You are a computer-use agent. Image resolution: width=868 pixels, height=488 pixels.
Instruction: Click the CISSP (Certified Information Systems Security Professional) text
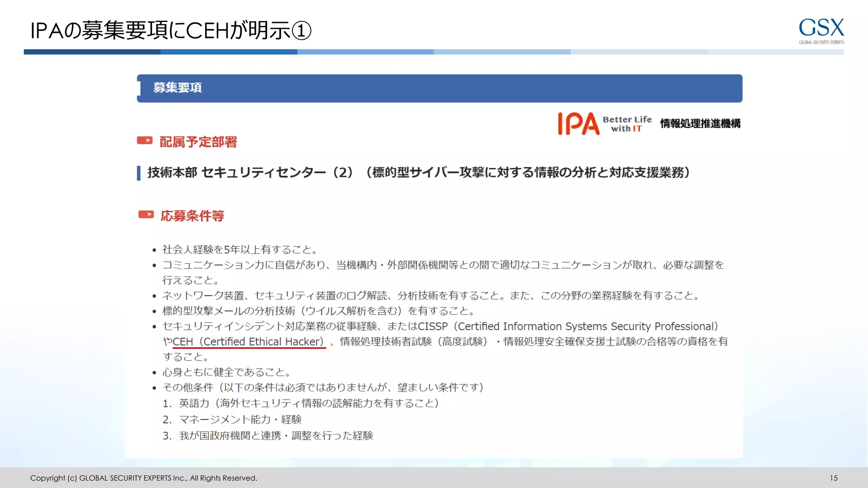(568, 327)
